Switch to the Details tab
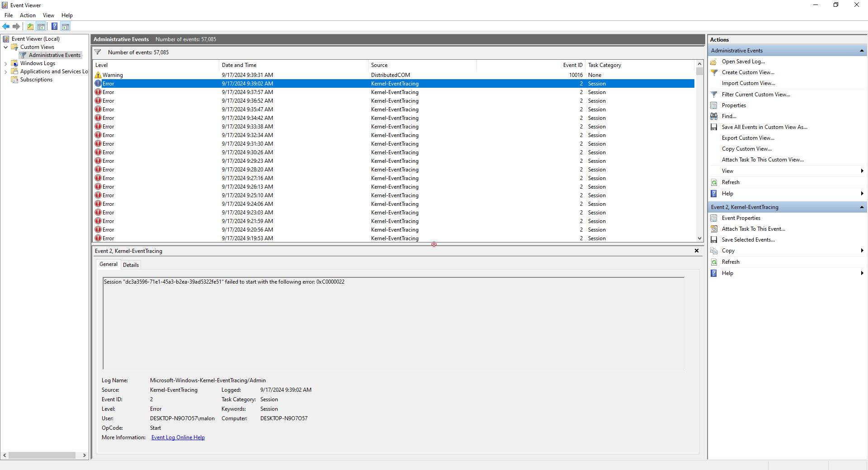Image resolution: width=868 pixels, height=470 pixels. pyautogui.click(x=131, y=265)
